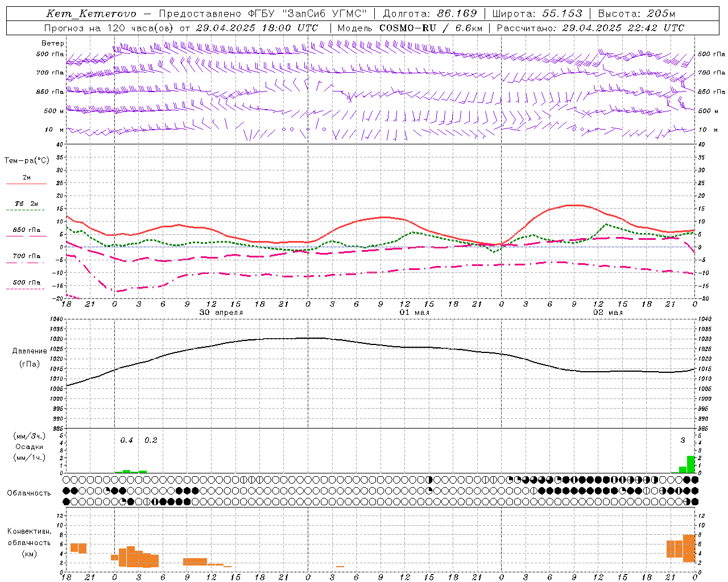Viewport: 728px width, 582px height.
Task: Click the 500 гПа temperature legend entry
Action: point(27,282)
